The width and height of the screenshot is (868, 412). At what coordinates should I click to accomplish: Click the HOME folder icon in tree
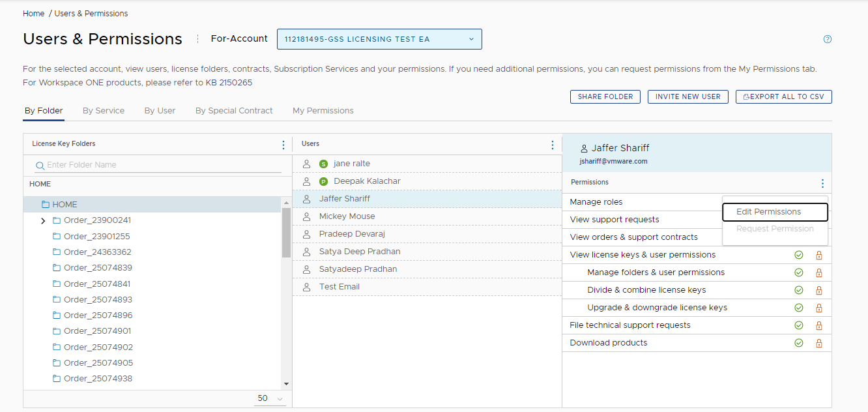pos(46,205)
